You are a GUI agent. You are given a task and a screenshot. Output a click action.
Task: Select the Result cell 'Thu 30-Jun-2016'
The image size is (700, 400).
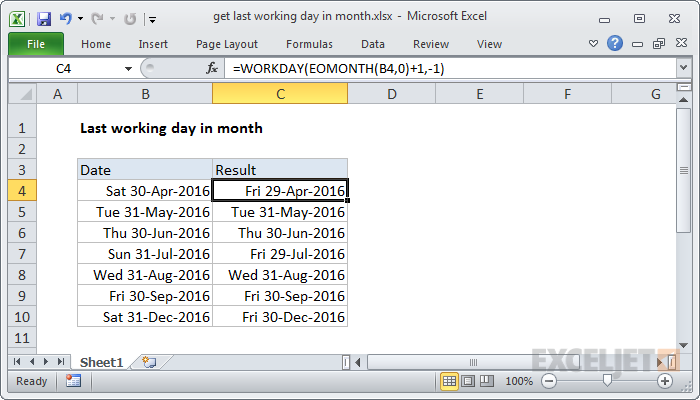click(280, 233)
